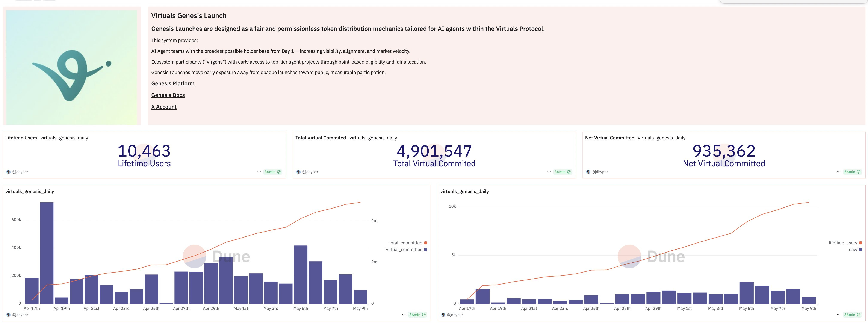
Task: Click the daw legend color swatch
Action: [860, 250]
